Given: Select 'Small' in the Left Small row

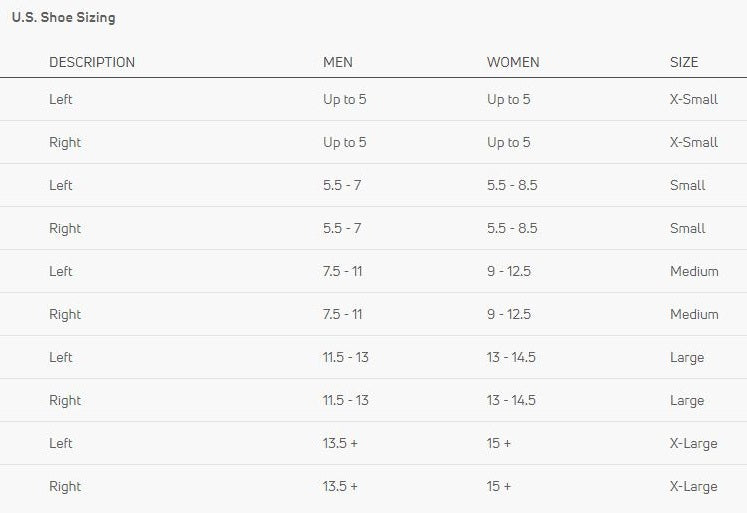Looking at the screenshot, I should (x=688, y=185).
